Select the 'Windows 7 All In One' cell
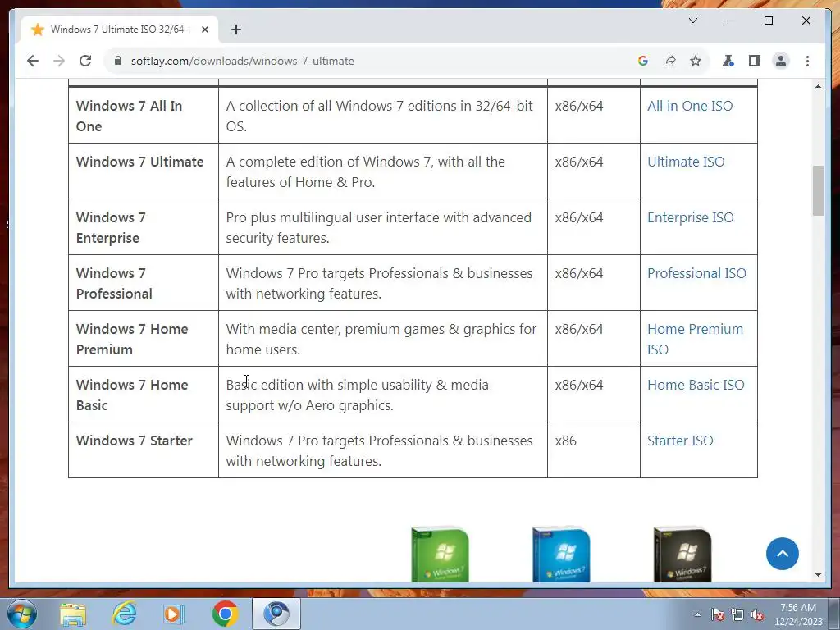This screenshot has width=840, height=630. (x=144, y=116)
